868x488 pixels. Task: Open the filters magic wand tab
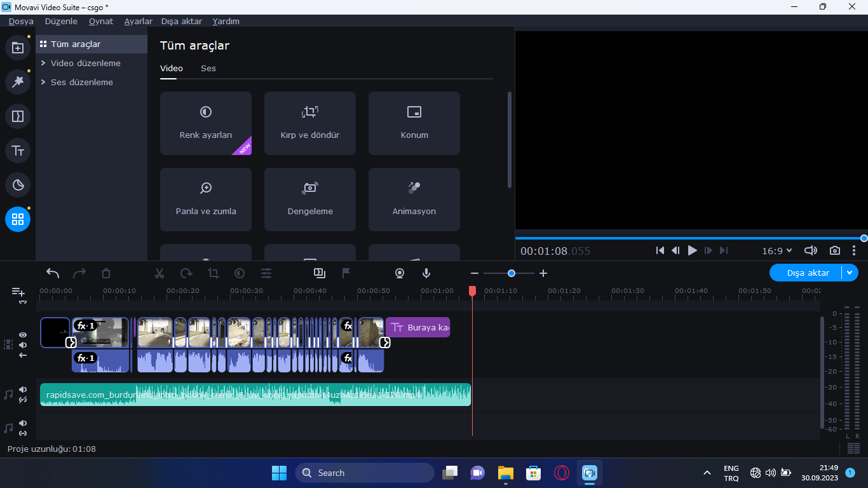pos(18,82)
